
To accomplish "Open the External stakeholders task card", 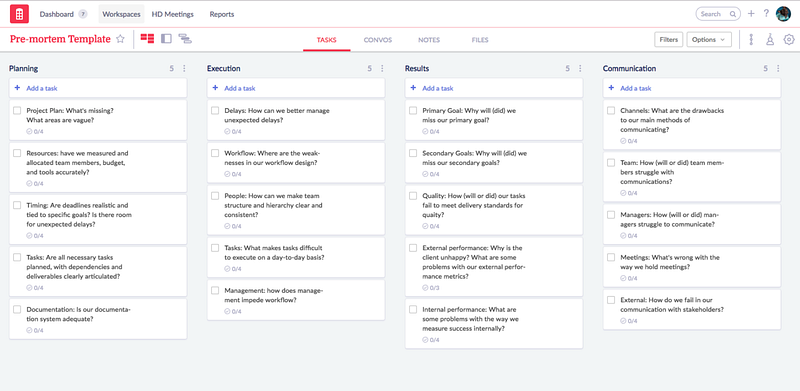I will pyautogui.click(x=692, y=309).
